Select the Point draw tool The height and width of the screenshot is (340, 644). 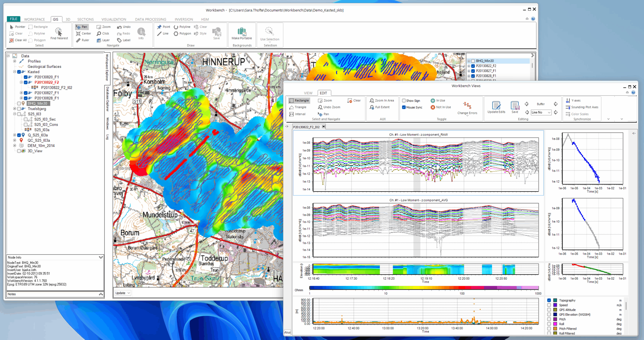pyautogui.click(x=164, y=27)
